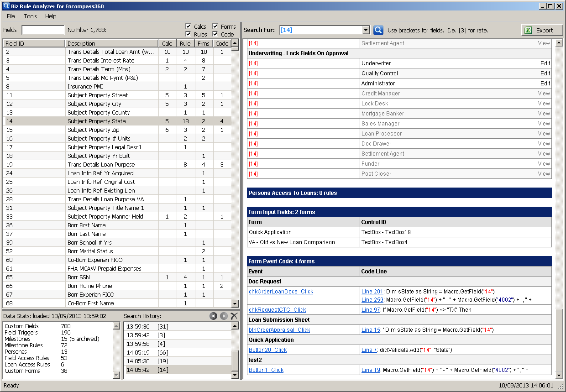Click the back arrow in Search History panel
Viewport: 566px width, 392px height.
pyautogui.click(x=214, y=315)
